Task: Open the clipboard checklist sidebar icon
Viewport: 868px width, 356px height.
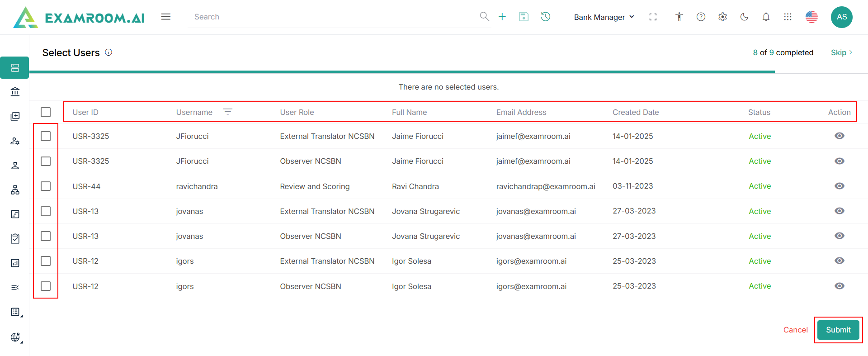Action: click(15, 238)
